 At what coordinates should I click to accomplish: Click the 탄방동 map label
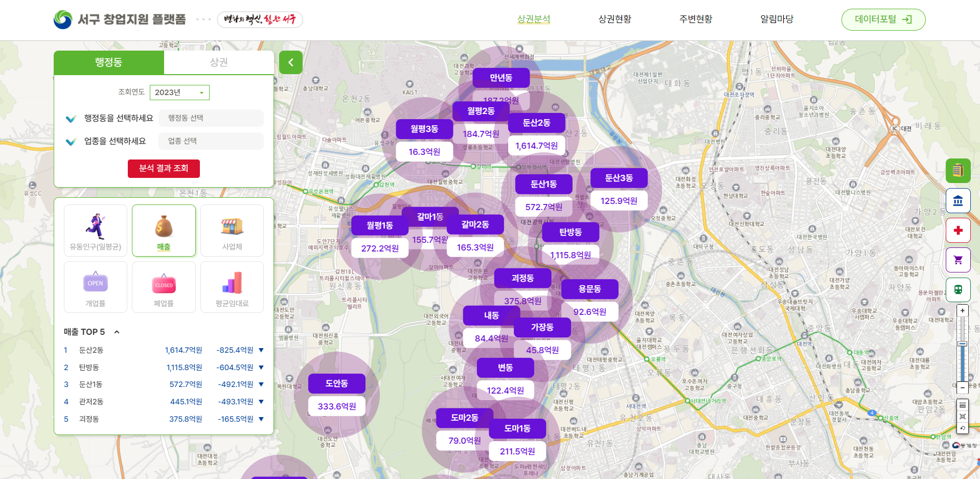point(571,232)
